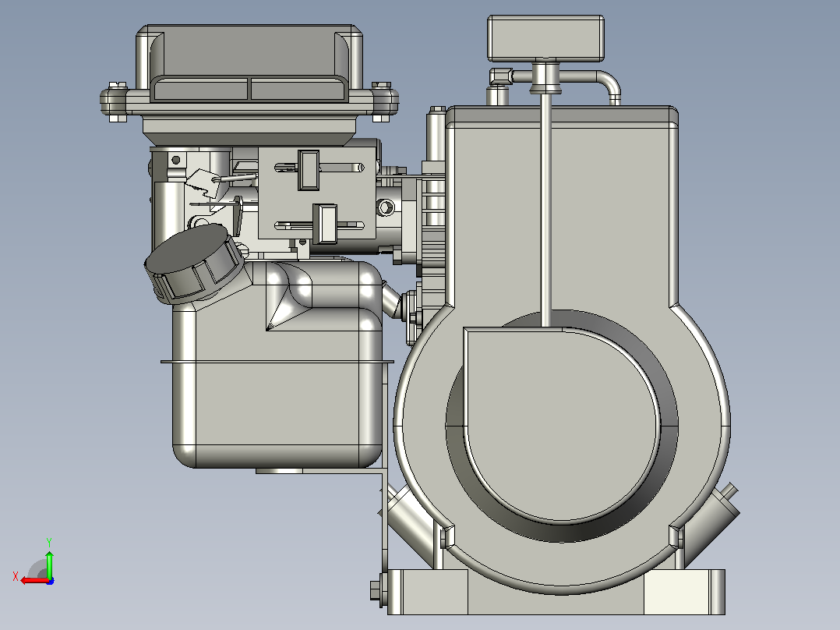Select the upper slider lever on control panel

coord(308,170)
